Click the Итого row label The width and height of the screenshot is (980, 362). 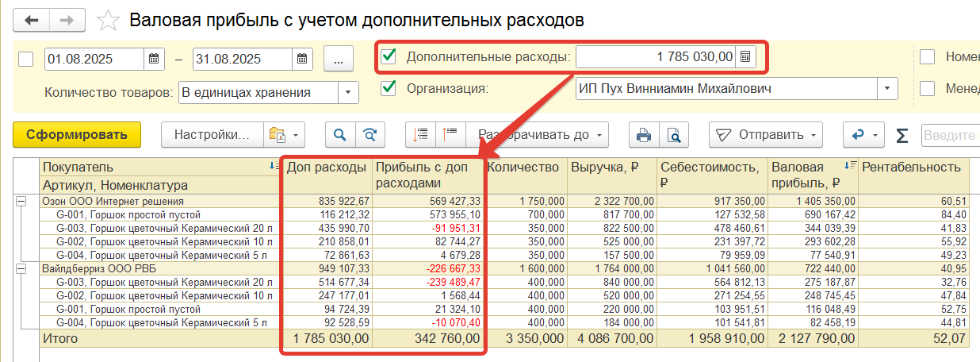pos(62,338)
